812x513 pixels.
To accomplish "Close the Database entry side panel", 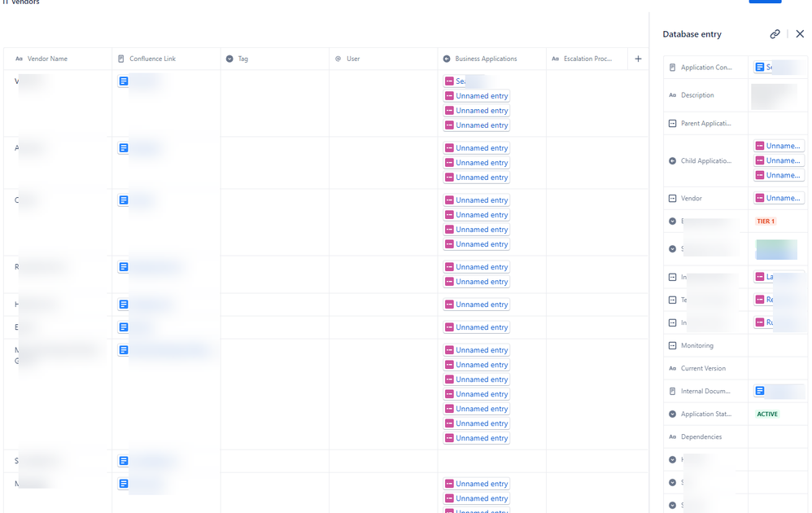I will click(x=800, y=34).
